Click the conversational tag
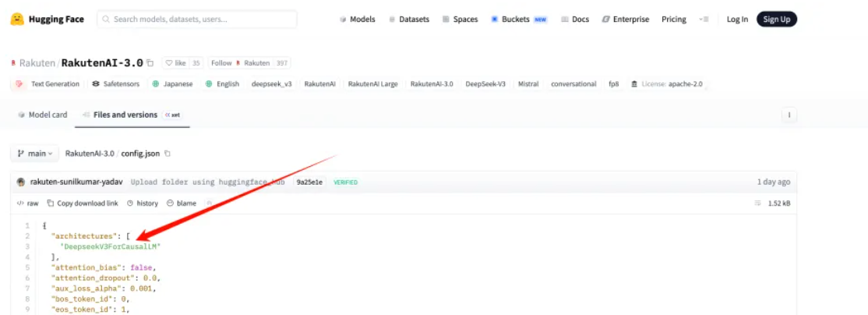The width and height of the screenshot is (868, 315). tap(573, 84)
